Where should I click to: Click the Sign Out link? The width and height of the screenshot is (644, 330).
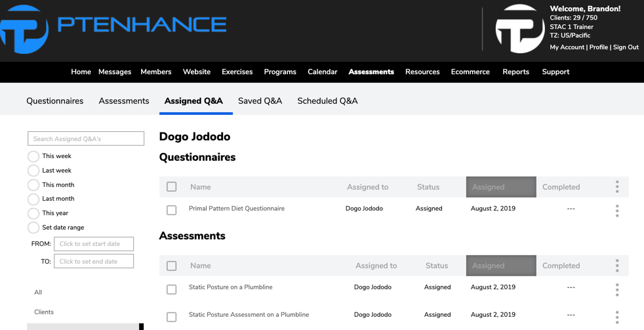[626, 47]
